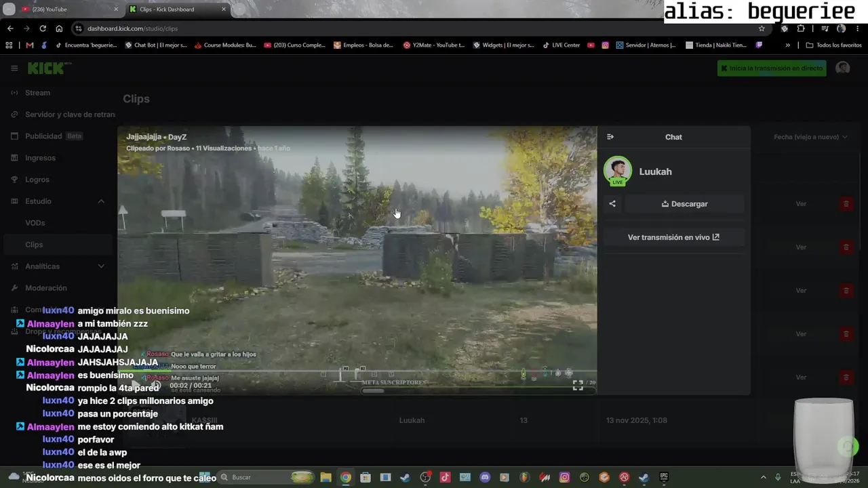868x488 pixels.
Task: Open the Y2Mate - YouTube bookmark
Action: click(x=434, y=45)
